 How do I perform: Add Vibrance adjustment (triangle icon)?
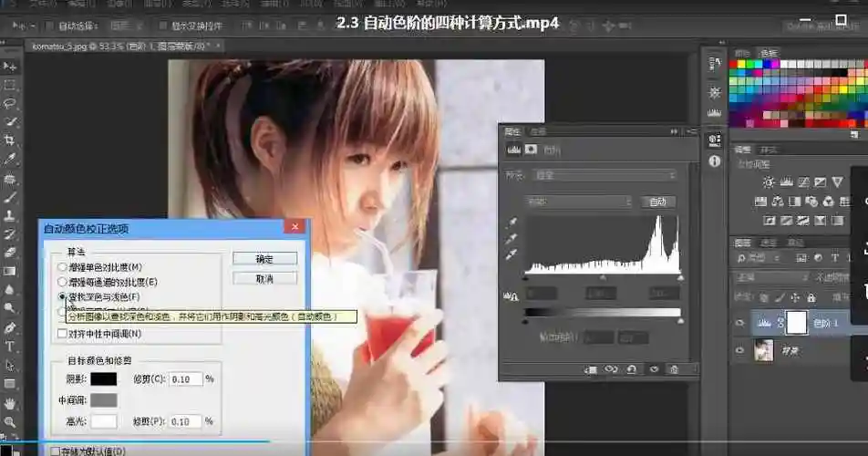pos(838,182)
